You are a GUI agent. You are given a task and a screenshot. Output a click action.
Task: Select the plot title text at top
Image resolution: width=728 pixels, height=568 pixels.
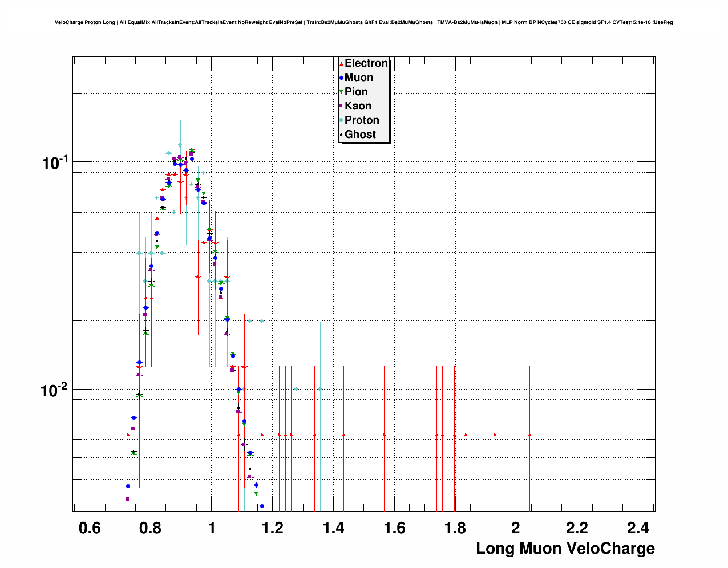[363, 22]
